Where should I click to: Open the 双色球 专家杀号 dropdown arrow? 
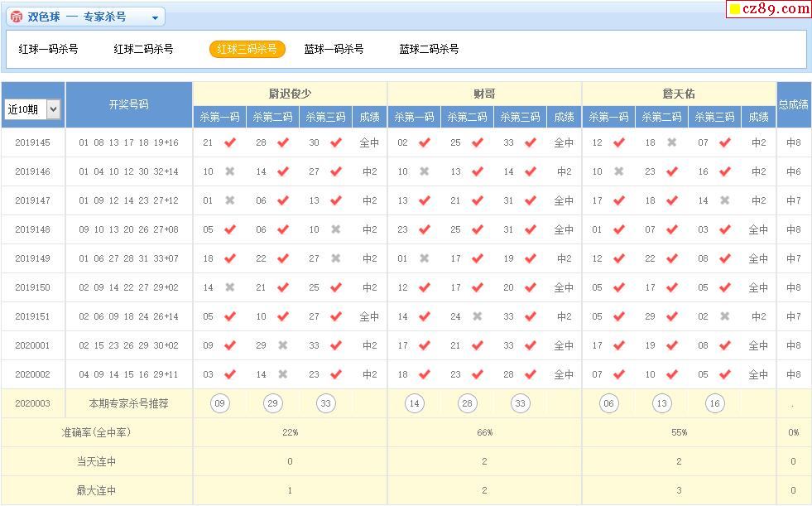(155, 17)
